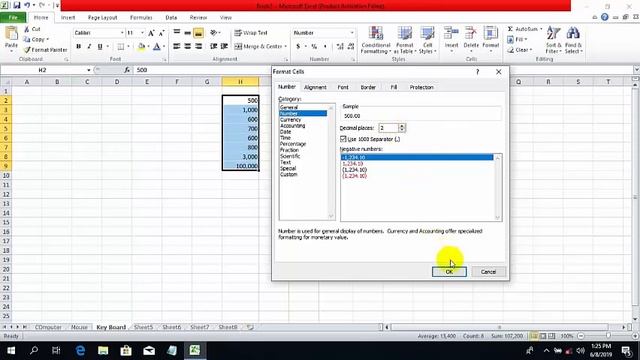This screenshot has width=640, height=360.
Task: Open File Explorer from taskbar
Action: point(103,350)
